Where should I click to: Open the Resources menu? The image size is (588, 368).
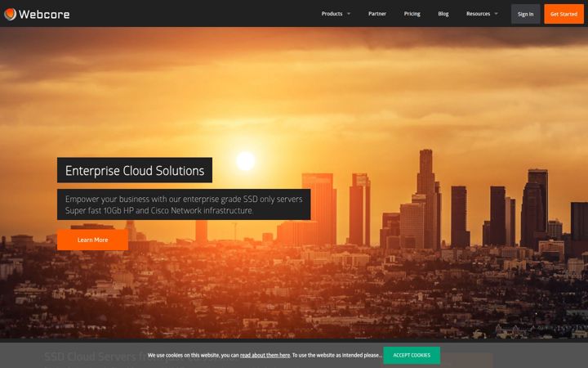[x=478, y=14]
